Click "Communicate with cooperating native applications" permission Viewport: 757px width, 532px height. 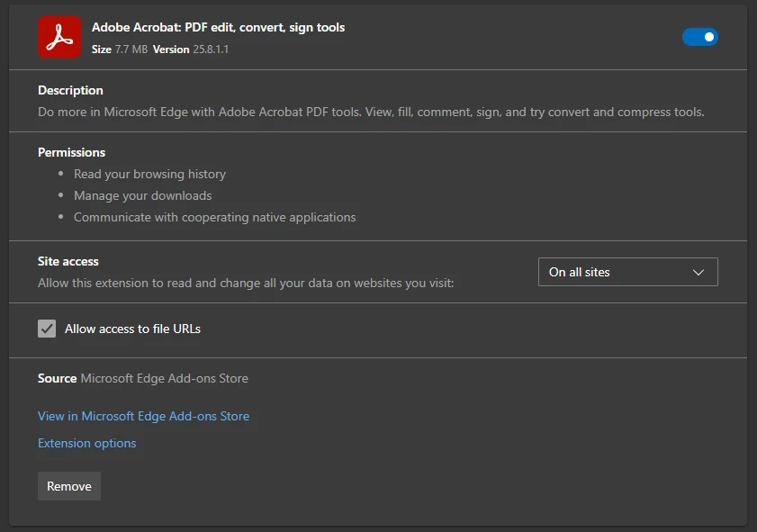coord(214,217)
